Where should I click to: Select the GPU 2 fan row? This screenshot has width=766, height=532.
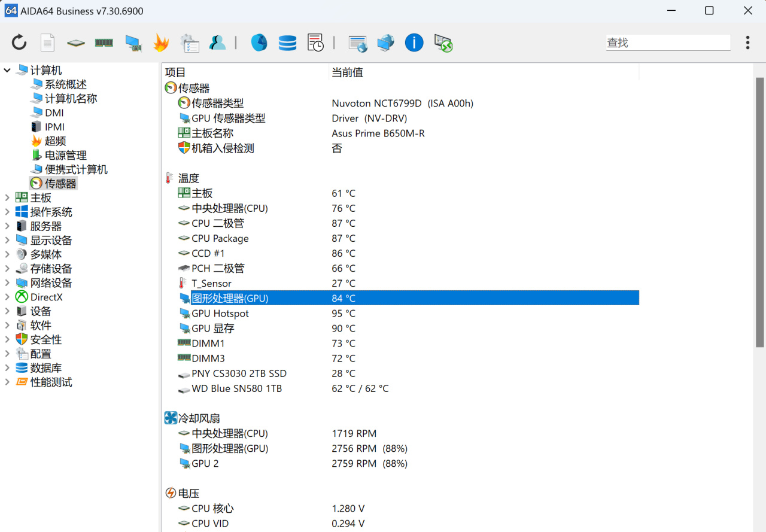(x=401, y=463)
